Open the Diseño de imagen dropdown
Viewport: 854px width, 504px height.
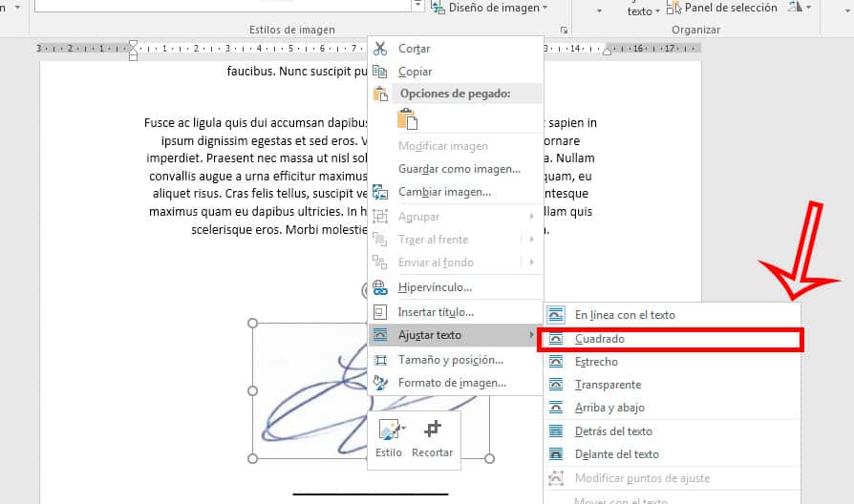coord(490,8)
